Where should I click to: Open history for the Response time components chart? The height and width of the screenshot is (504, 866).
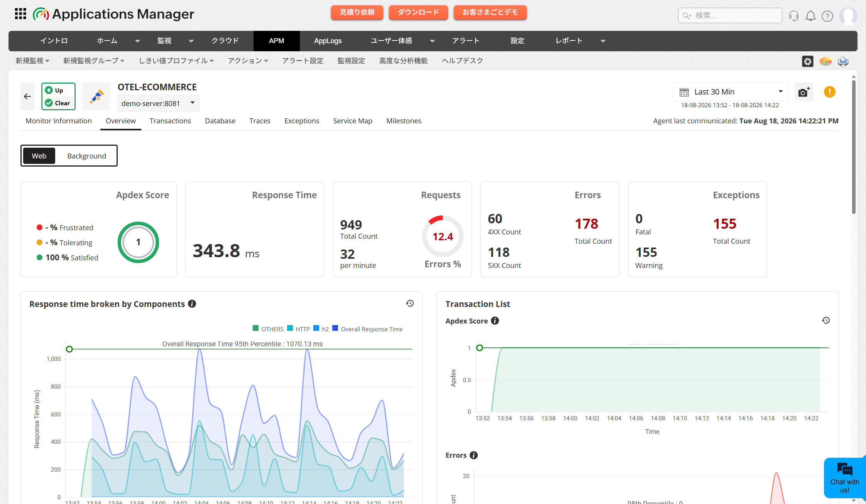tap(410, 303)
